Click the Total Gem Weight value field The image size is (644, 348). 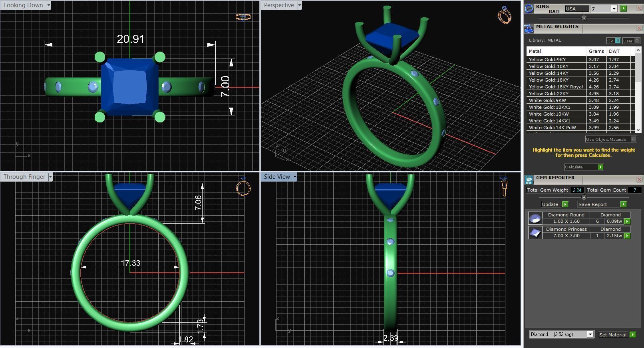tap(577, 190)
